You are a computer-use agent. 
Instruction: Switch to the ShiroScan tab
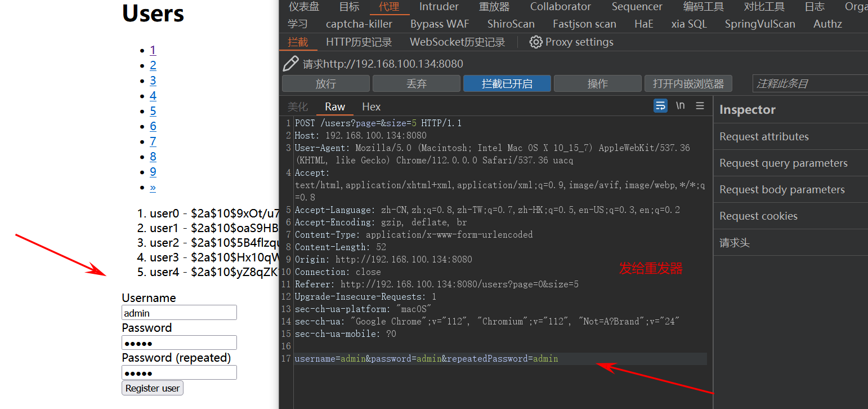(511, 24)
